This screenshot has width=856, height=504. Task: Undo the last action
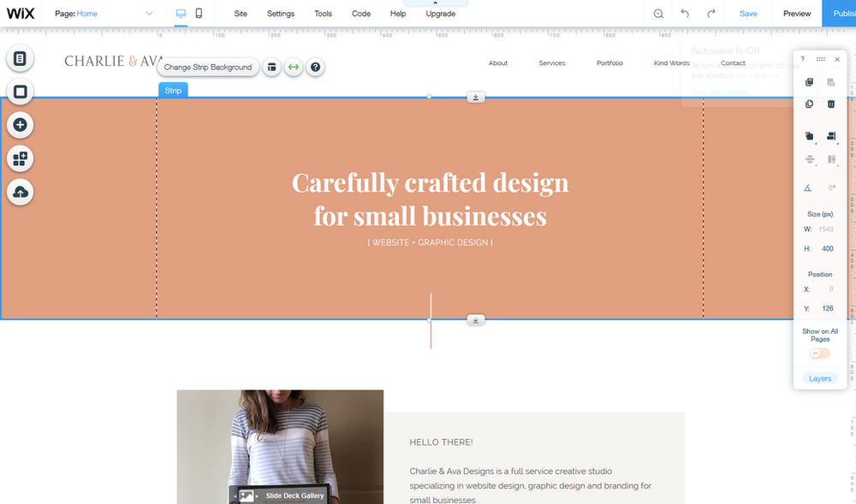[683, 14]
